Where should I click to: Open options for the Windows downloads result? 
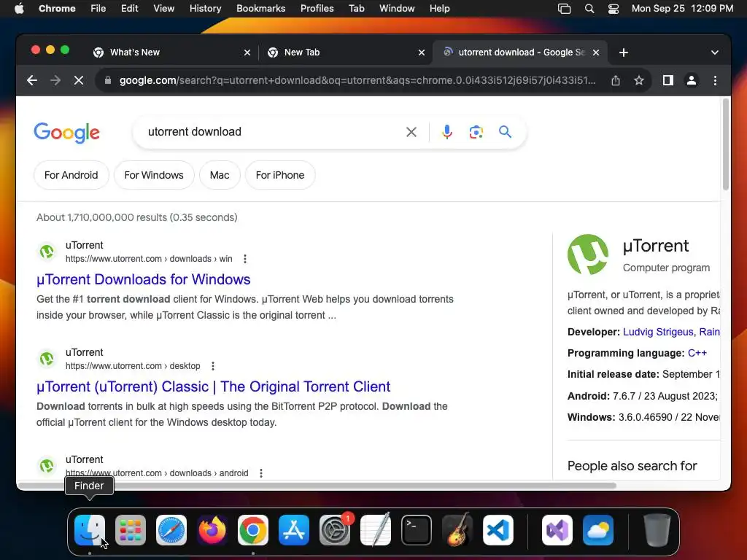pos(245,259)
